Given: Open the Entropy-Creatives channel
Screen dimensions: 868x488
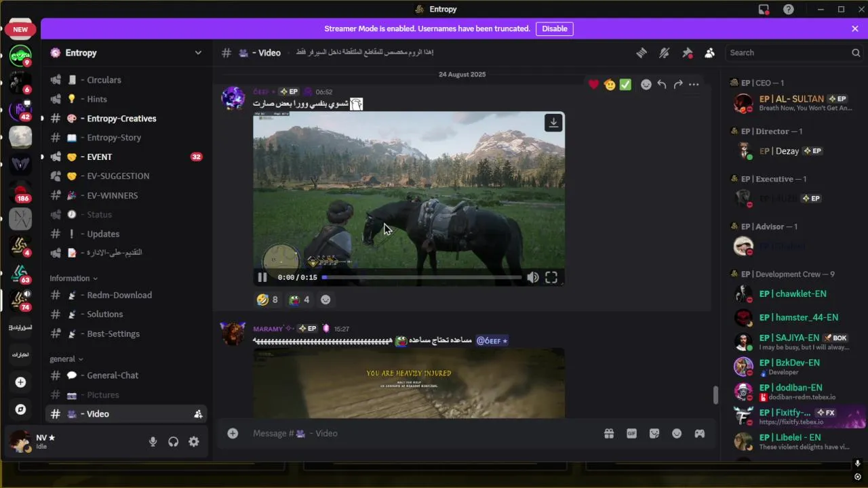Looking at the screenshot, I should click(x=126, y=118).
